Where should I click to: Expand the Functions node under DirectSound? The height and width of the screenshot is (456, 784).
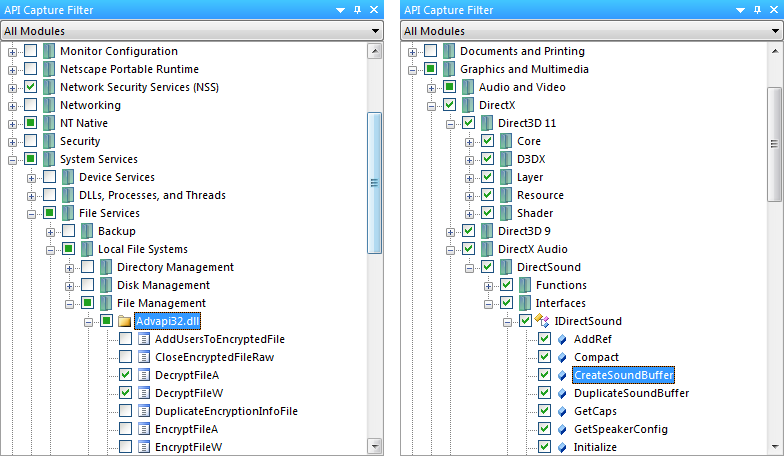click(488, 286)
